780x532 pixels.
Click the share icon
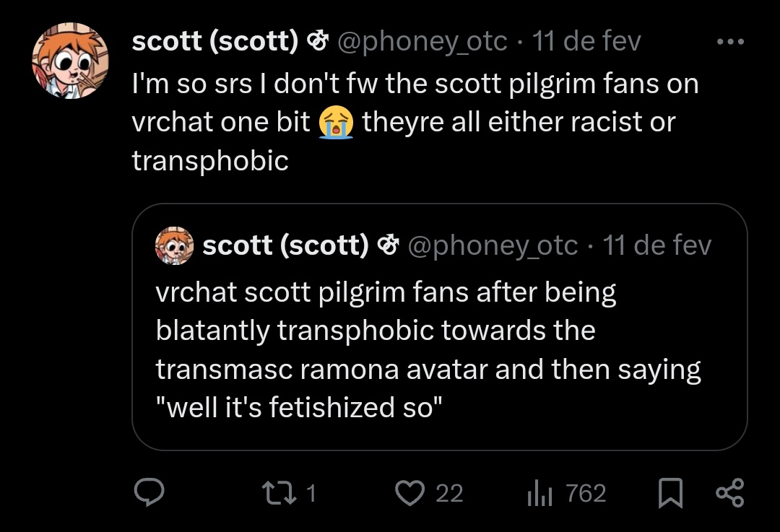pos(729,493)
